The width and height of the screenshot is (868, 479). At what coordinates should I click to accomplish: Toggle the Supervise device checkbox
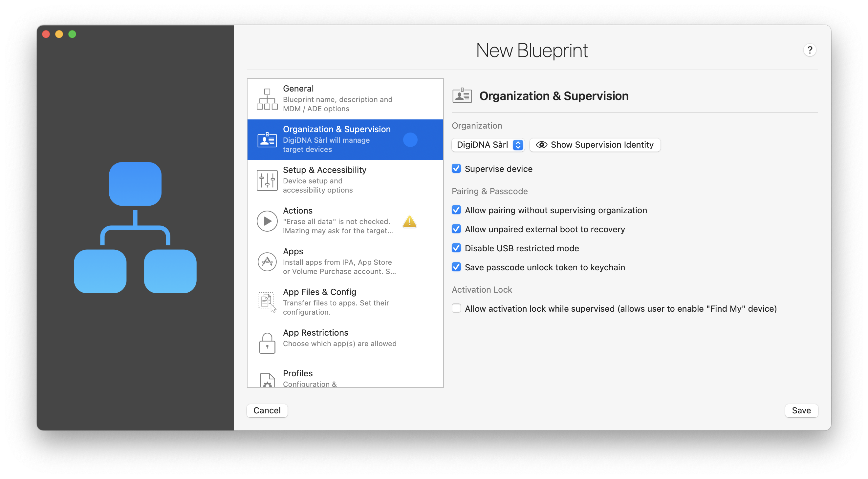[x=456, y=168]
